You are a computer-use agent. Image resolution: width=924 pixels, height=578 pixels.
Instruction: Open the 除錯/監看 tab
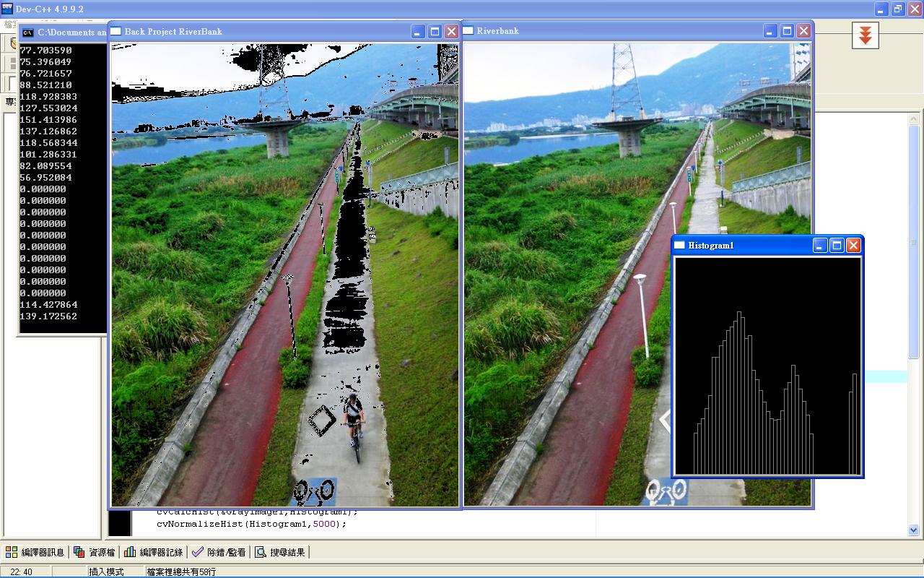pyautogui.click(x=219, y=552)
